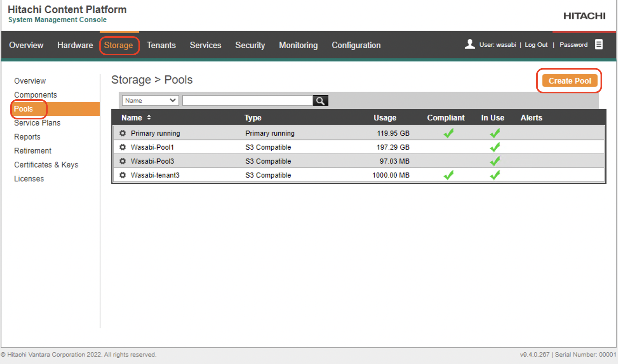618x364 pixels.
Task: Click the User: wasabi label
Action: coord(498,45)
